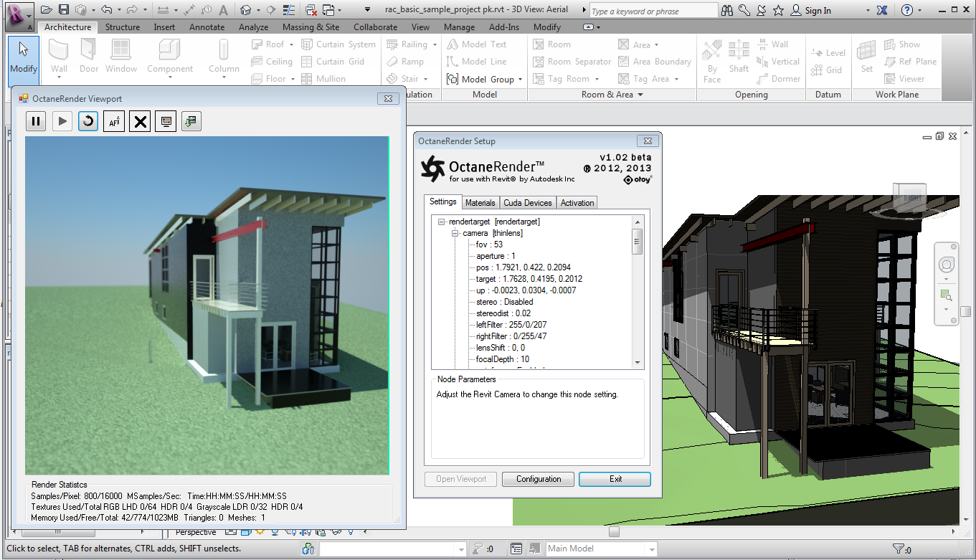Expand the Customize Quick Access Toolbar arrow
This screenshot has width=976, height=560.
pyautogui.click(x=367, y=10)
